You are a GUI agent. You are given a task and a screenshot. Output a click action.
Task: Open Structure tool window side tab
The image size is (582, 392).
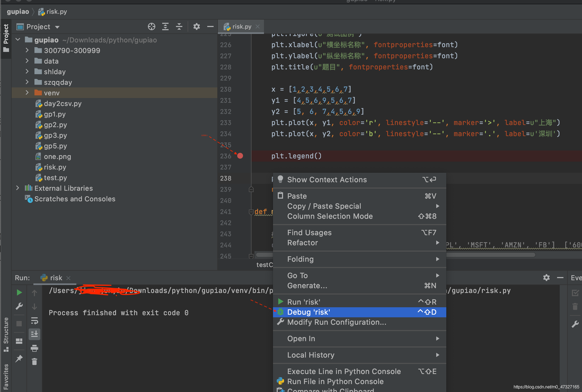click(x=6, y=334)
